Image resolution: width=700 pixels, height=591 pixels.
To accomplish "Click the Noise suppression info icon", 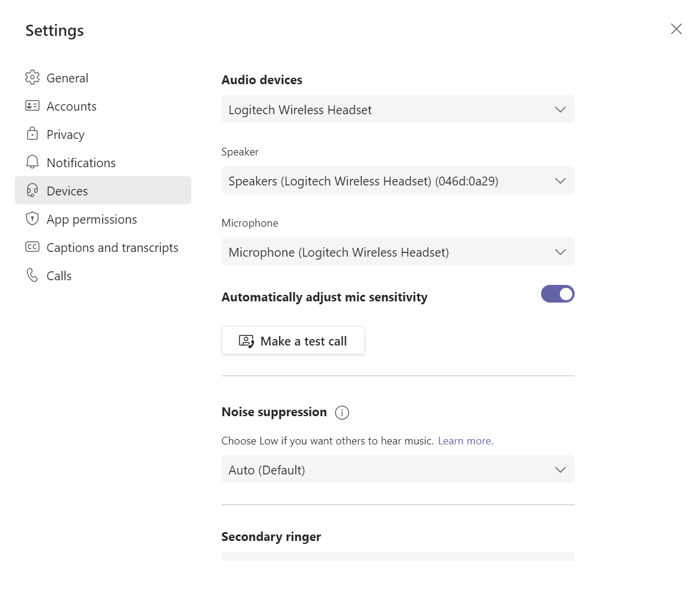I will [x=342, y=413].
